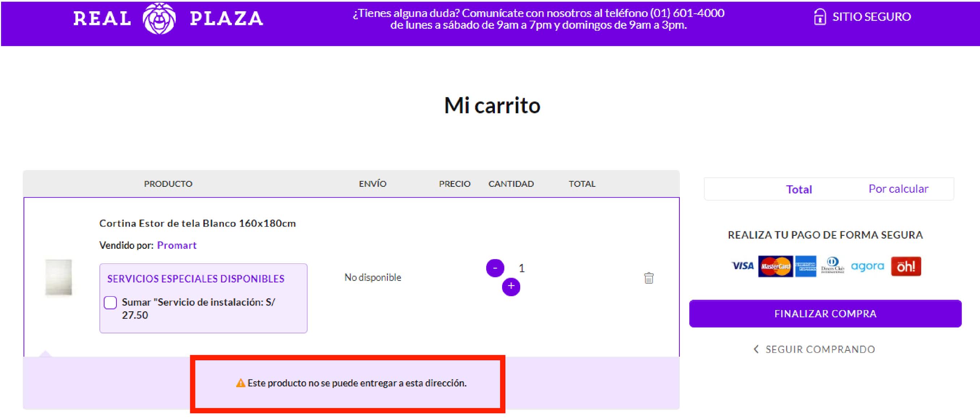Click the Diners Club logo

pyautogui.click(x=832, y=265)
